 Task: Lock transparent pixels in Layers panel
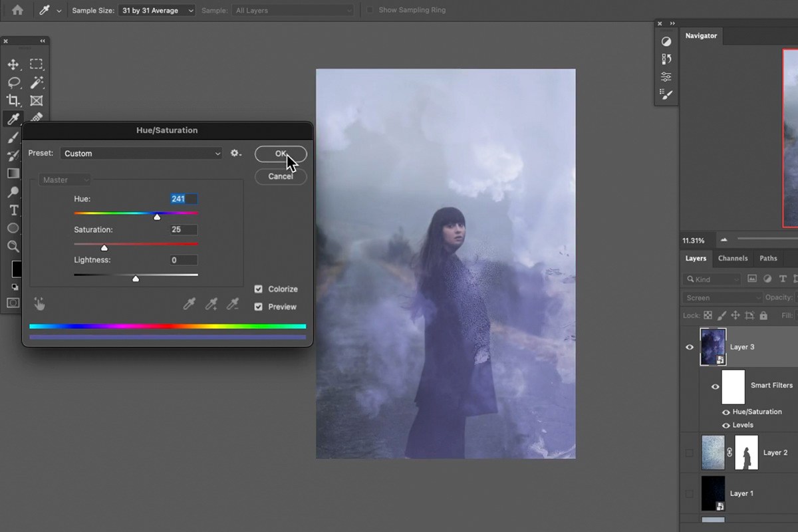tap(708, 315)
